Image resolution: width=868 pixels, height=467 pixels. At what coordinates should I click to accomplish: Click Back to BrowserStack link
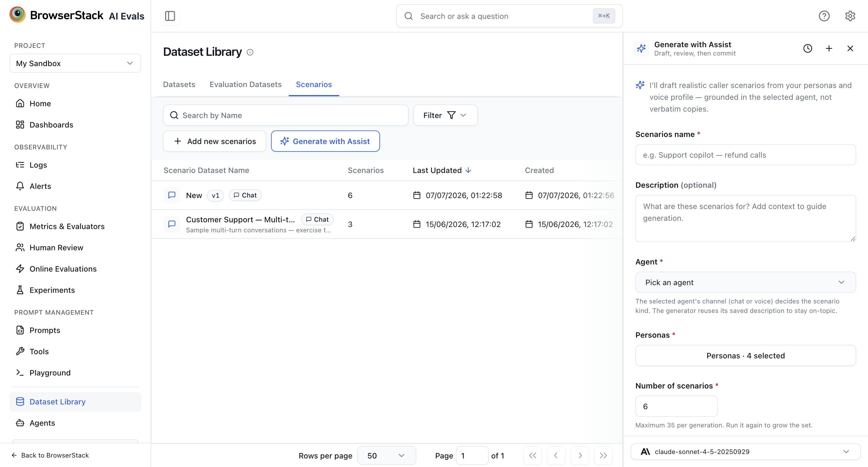[x=50, y=455]
